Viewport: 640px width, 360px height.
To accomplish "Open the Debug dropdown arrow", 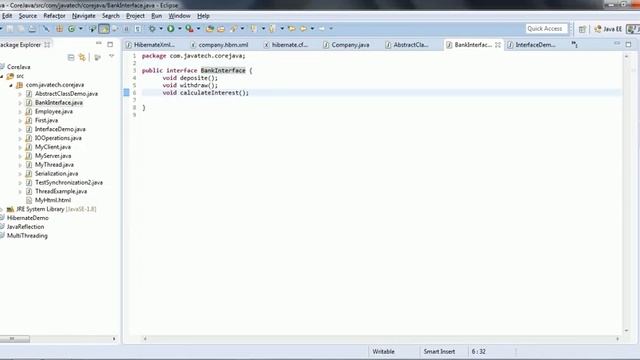I will click(161, 29).
